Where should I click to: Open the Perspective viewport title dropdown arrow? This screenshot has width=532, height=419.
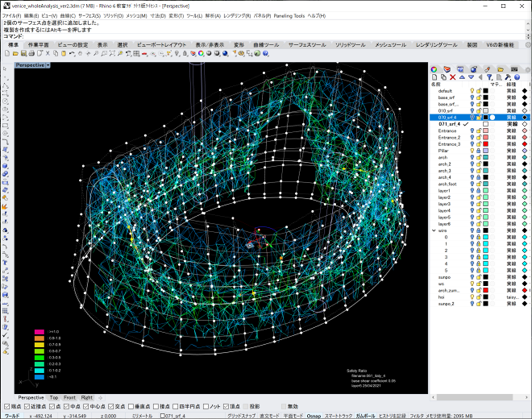[x=48, y=65]
